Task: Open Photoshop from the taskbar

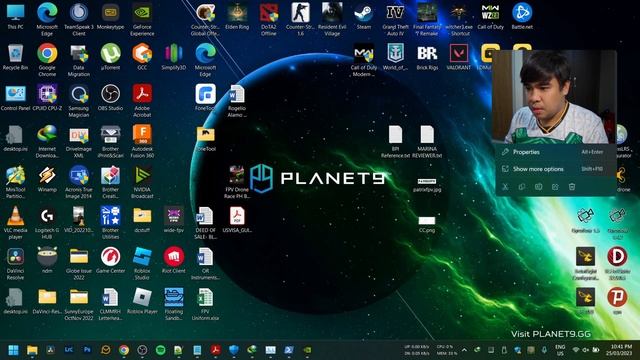Action: pos(87,350)
